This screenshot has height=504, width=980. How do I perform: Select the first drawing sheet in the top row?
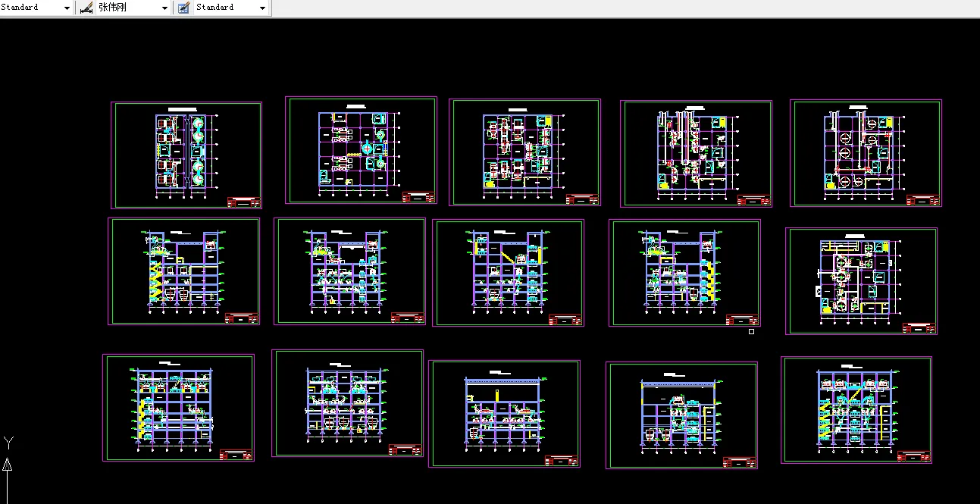(x=186, y=155)
